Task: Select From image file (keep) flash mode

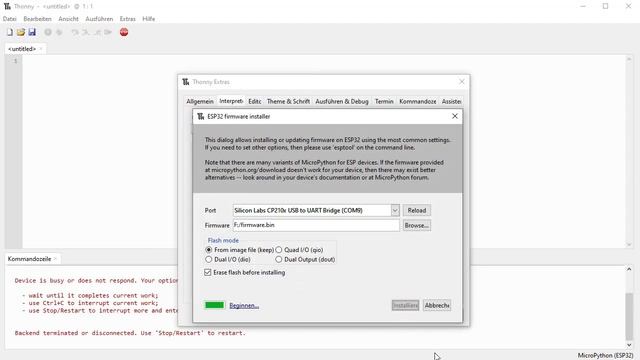Action: click(x=209, y=250)
